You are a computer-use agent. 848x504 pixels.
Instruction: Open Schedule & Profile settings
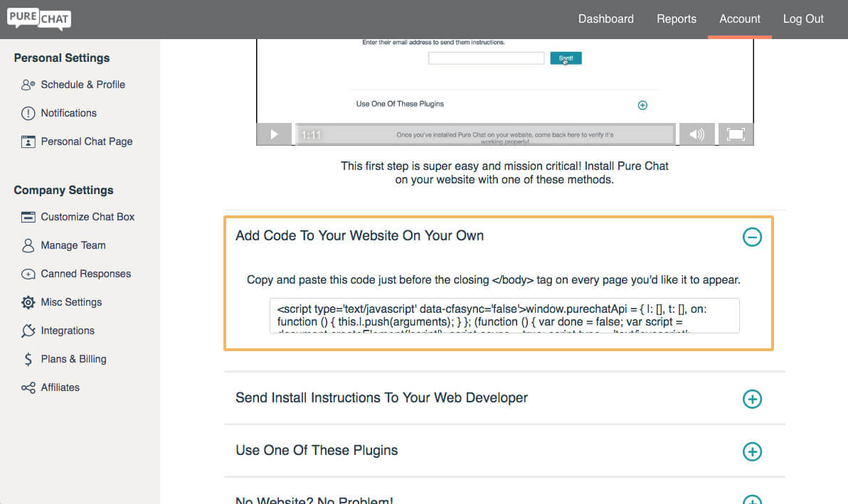click(83, 85)
